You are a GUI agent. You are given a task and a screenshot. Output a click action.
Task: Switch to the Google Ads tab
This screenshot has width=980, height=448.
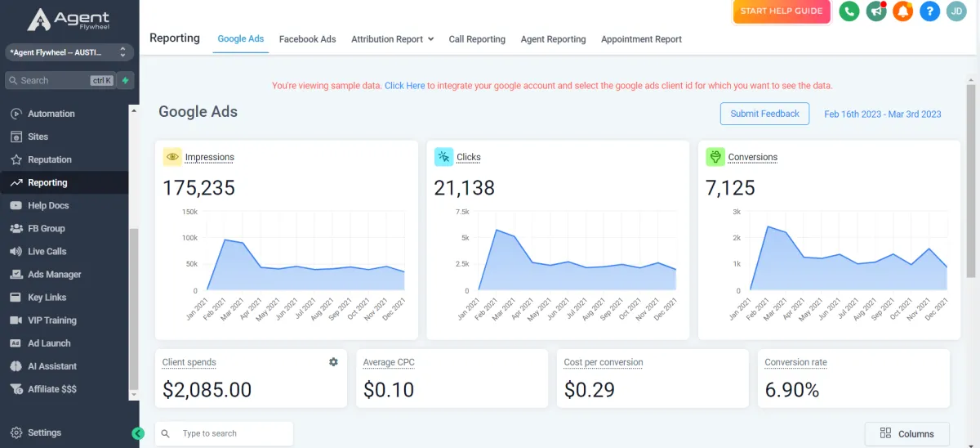[241, 39]
